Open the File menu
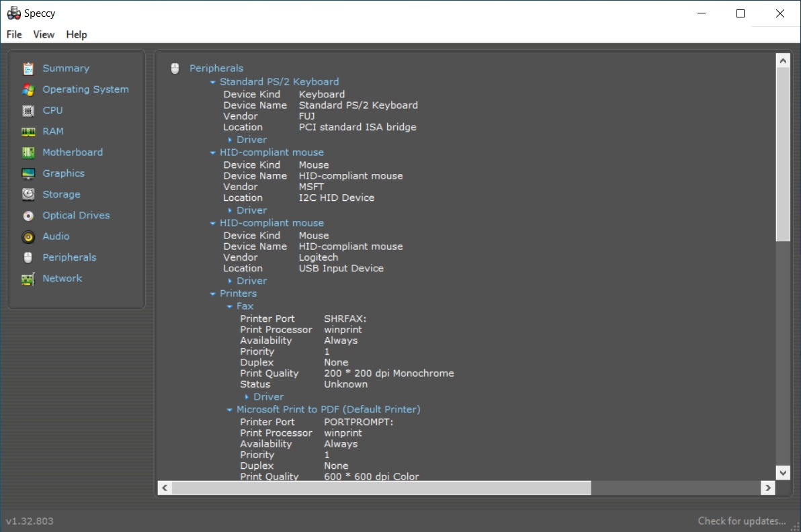This screenshot has height=532, width=801. tap(14, 34)
